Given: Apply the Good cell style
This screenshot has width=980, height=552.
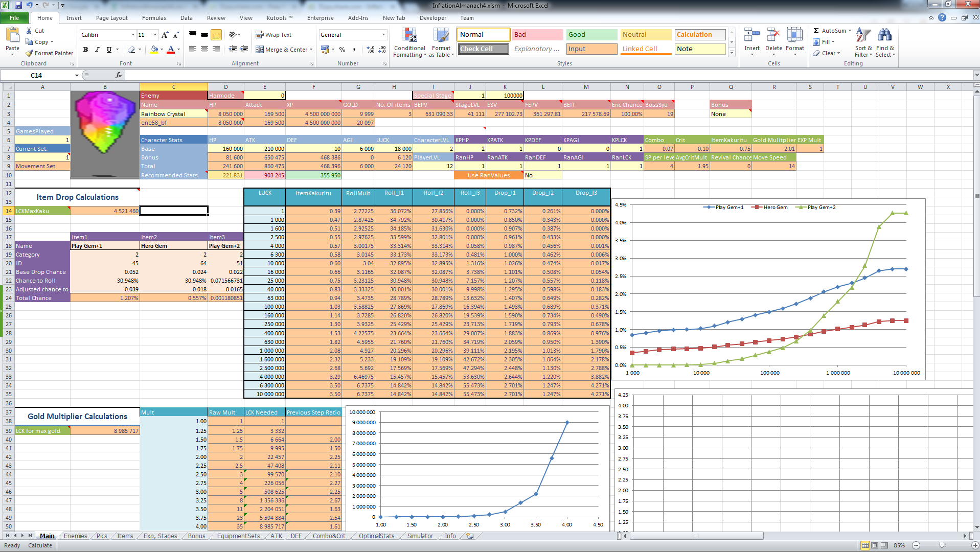Looking at the screenshot, I should tap(591, 35).
